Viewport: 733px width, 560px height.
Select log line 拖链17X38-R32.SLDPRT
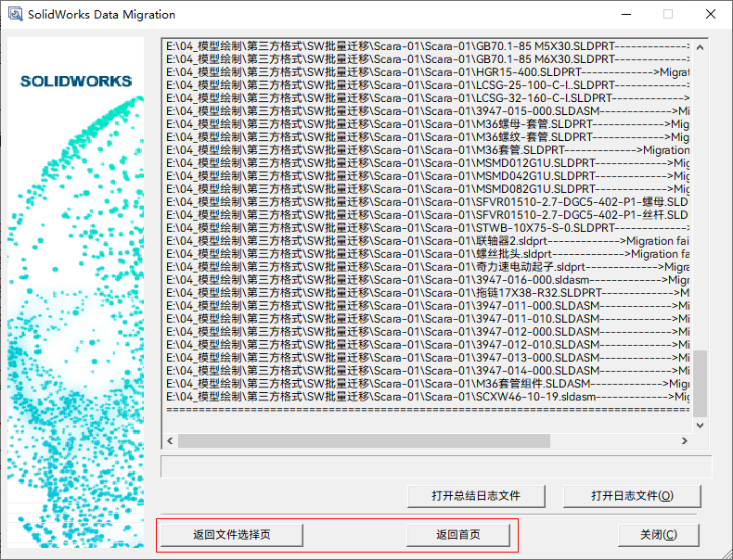427,293
